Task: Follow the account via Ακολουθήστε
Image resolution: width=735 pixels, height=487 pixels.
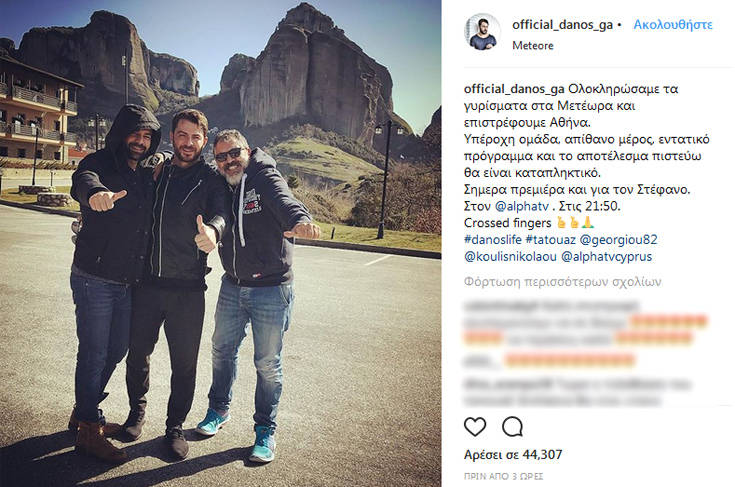Action: (673, 25)
